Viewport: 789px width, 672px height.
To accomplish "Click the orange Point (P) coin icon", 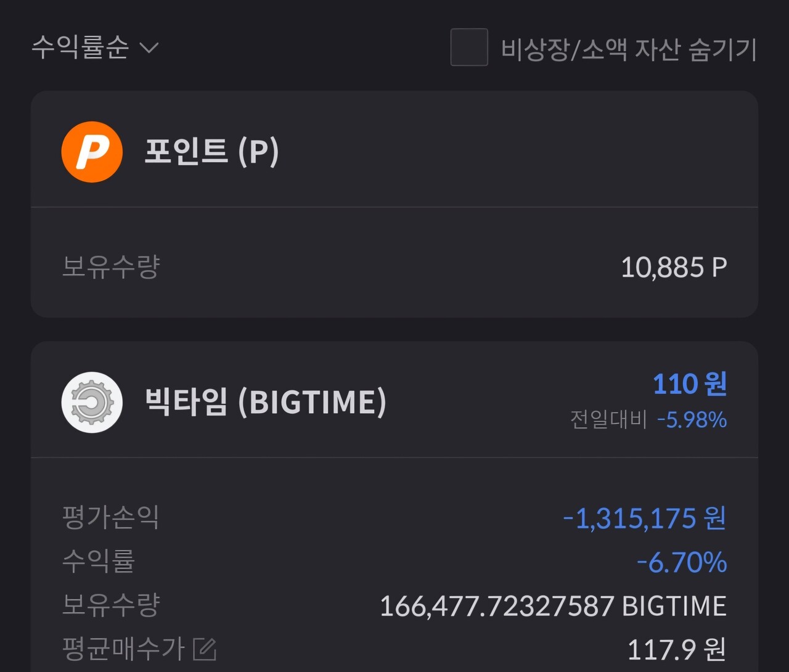I will click(91, 151).
